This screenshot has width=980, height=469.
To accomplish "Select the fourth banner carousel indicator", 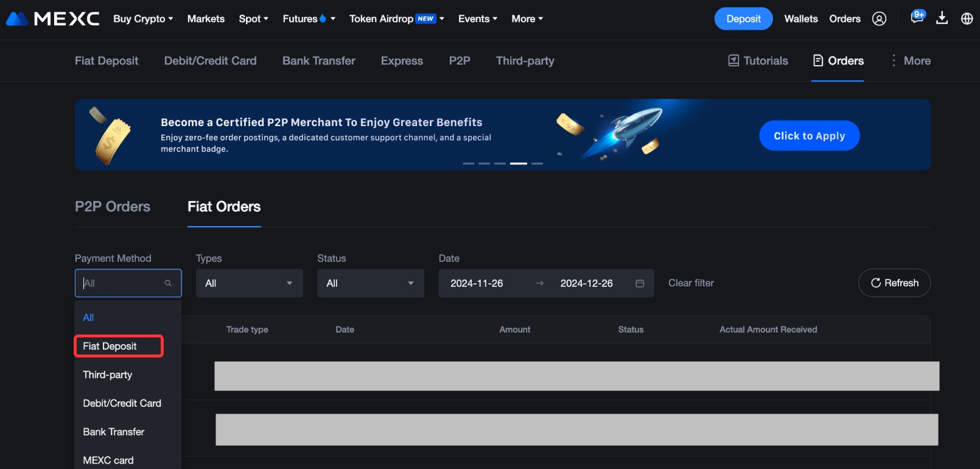I will click(519, 163).
